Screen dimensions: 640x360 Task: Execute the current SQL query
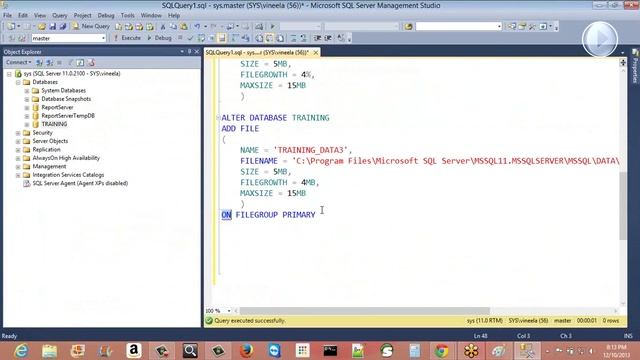click(x=127, y=38)
